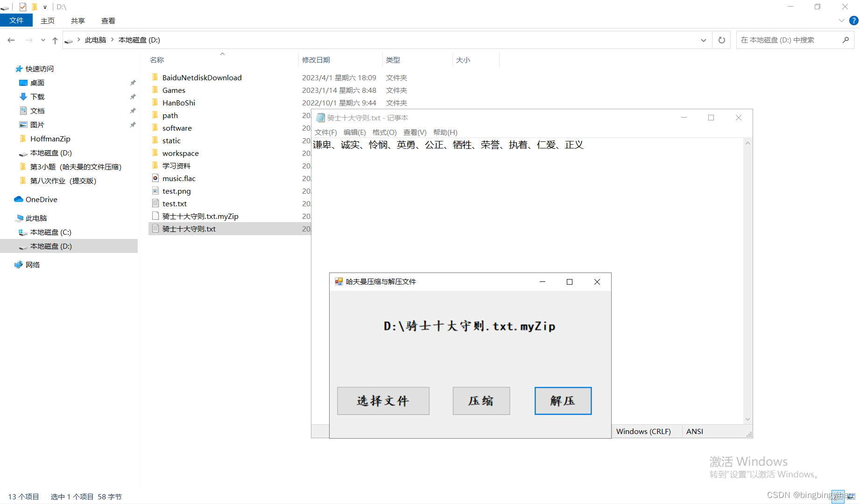Select the test.png file icon
This screenshot has height=504, width=860.
(155, 190)
